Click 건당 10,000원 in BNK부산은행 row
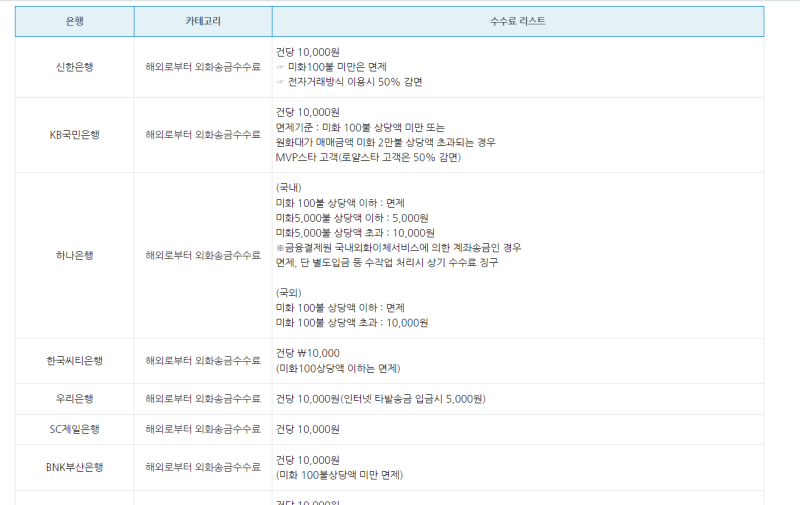The width and height of the screenshot is (800, 505). pyautogui.click(x=308, y=460)
